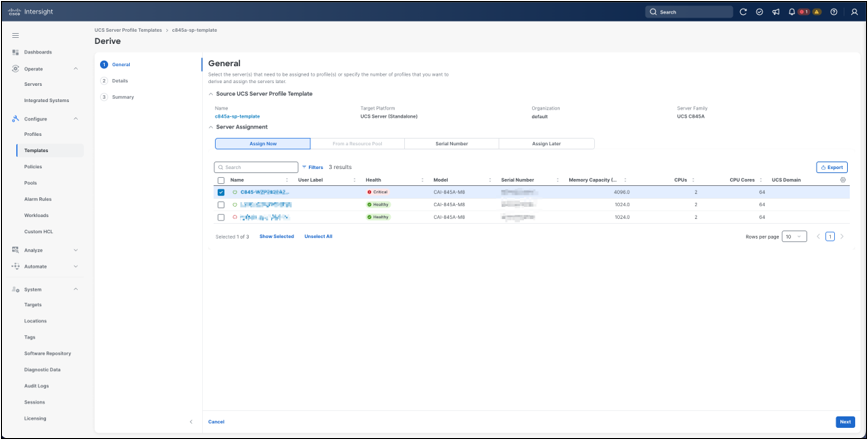The width and height of the screenshot is (868, 440).
Task: Collapse the Operate menu group
Action: pos(76,69)
